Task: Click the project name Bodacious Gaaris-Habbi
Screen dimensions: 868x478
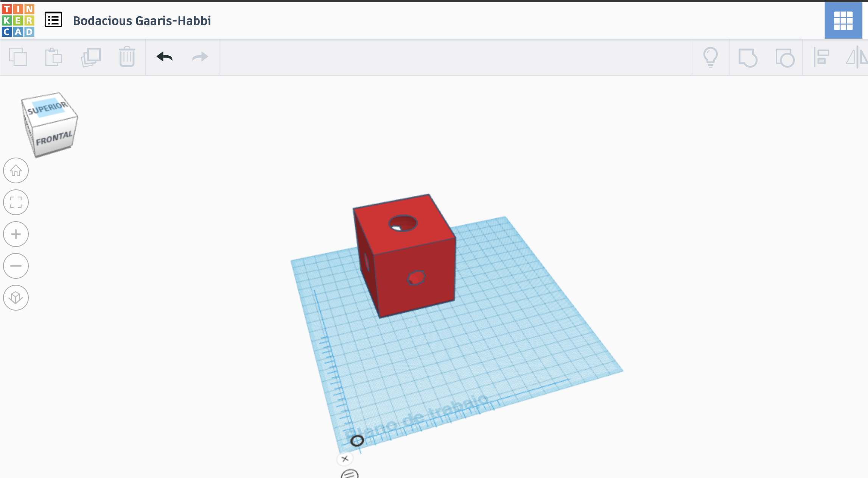Action: pos(142,20)
